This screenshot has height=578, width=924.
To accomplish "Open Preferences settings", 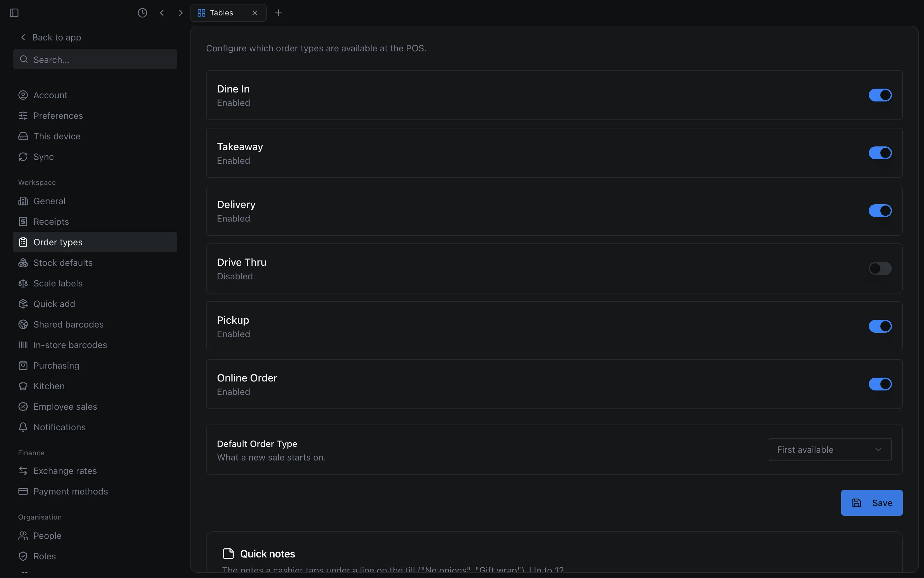I will 95,116.
